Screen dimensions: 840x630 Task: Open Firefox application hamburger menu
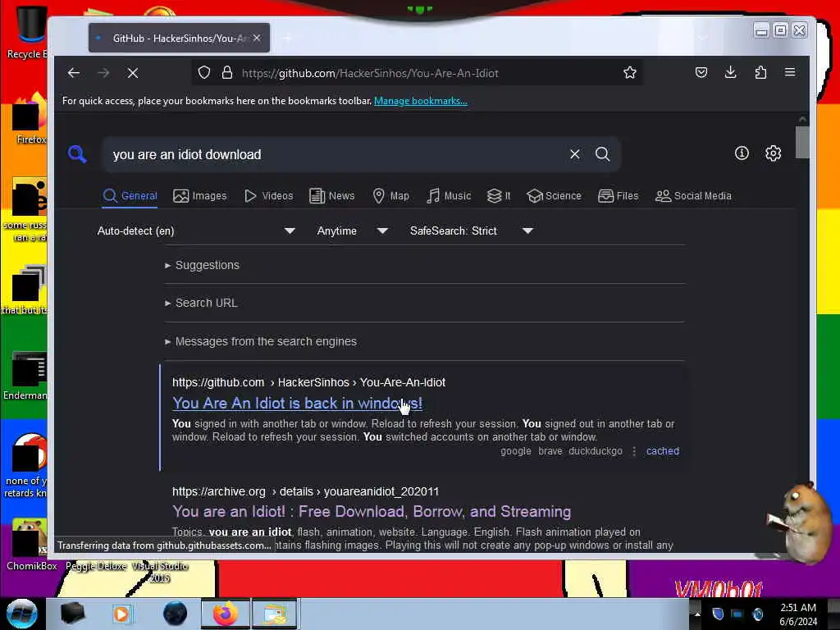pos(790,72)
